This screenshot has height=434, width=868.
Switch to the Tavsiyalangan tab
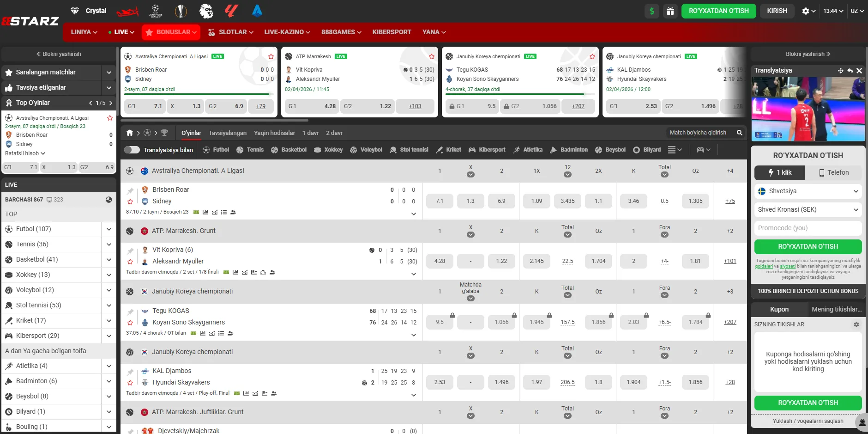[228, 133]
